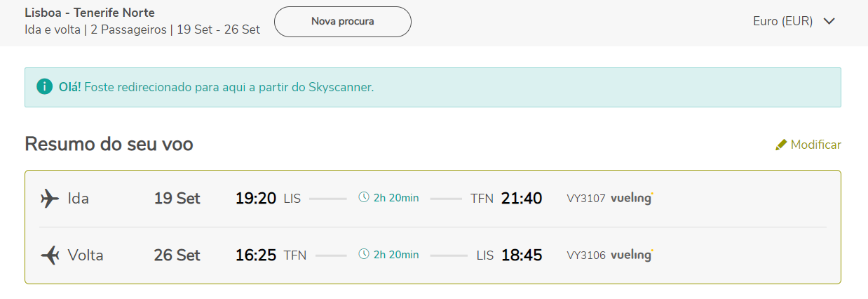Click the clock icon on outbound flight
868x299 pixels.
coord(363,198)
